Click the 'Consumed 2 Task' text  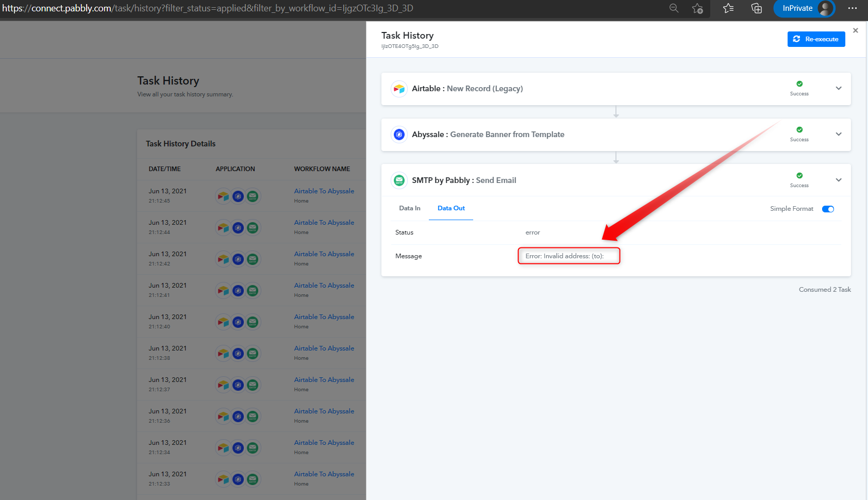tap(825, 290)
